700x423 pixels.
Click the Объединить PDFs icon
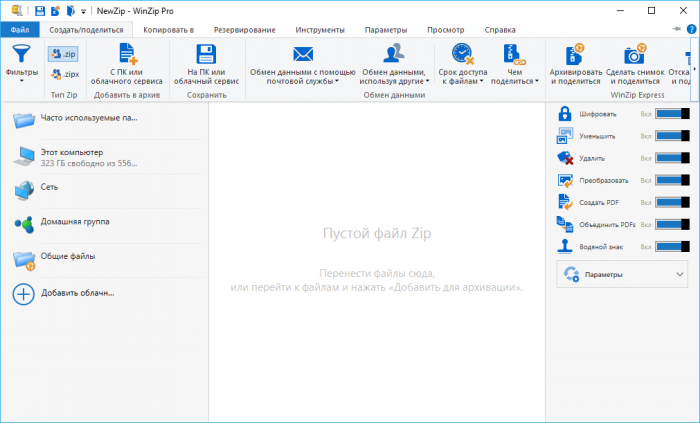(x=565, y=224)
